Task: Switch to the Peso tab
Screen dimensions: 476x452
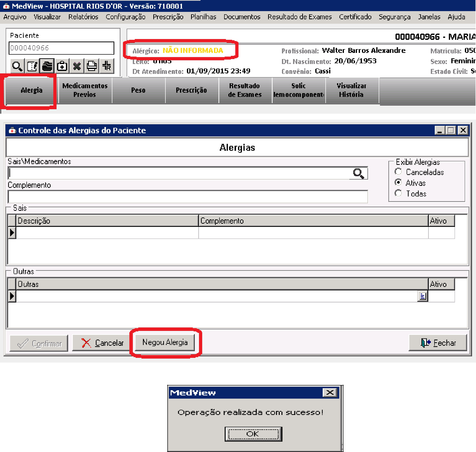Action: click(138, 90)
